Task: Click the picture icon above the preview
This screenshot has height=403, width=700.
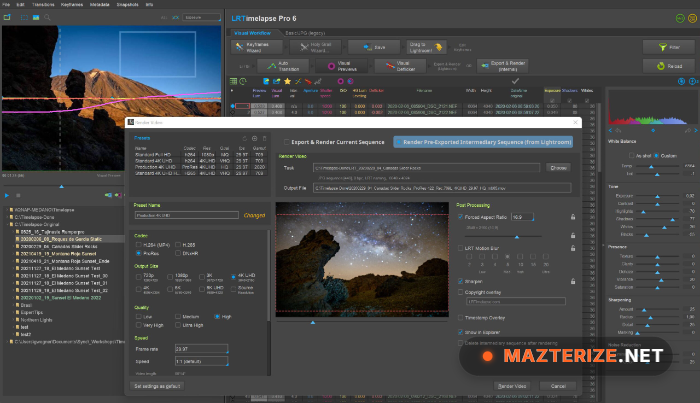Action: coord(36,17)
